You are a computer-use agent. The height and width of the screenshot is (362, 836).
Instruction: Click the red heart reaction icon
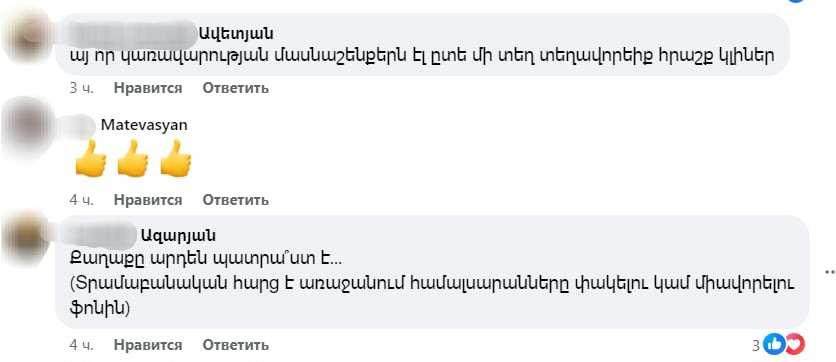(x=794, y=345)
